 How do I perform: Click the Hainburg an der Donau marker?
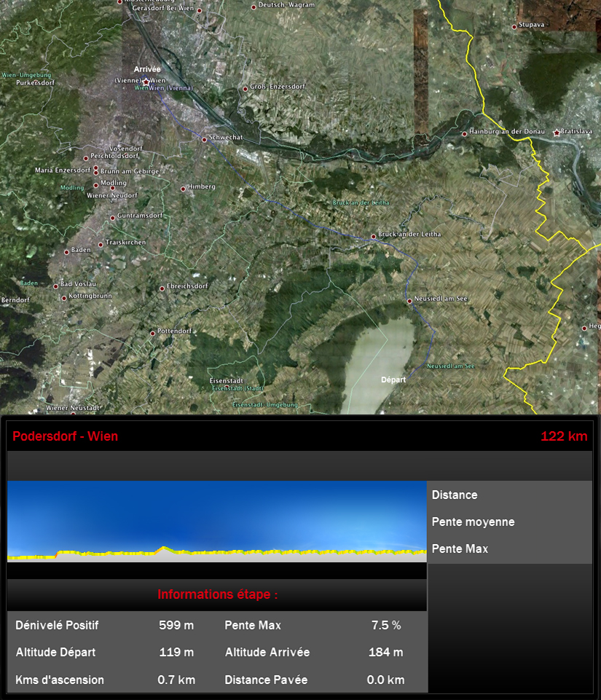464,133
